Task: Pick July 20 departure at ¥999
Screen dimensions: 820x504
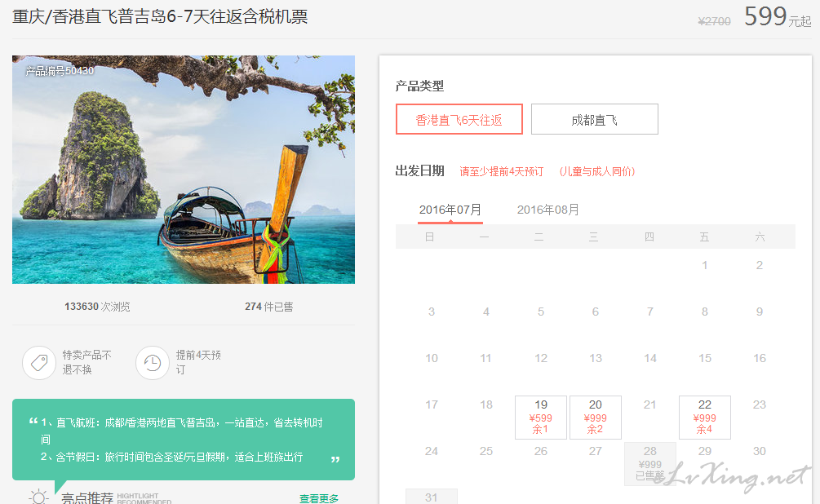Action: [596, 418]
